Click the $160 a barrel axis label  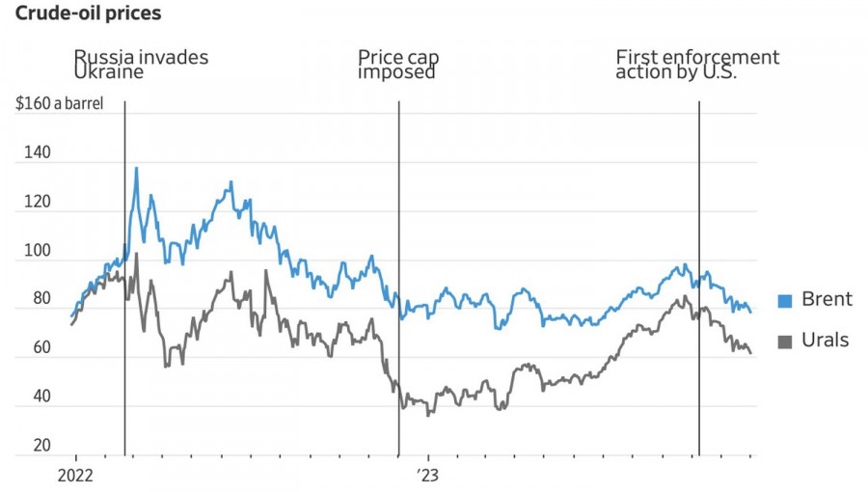coord(59,104)
